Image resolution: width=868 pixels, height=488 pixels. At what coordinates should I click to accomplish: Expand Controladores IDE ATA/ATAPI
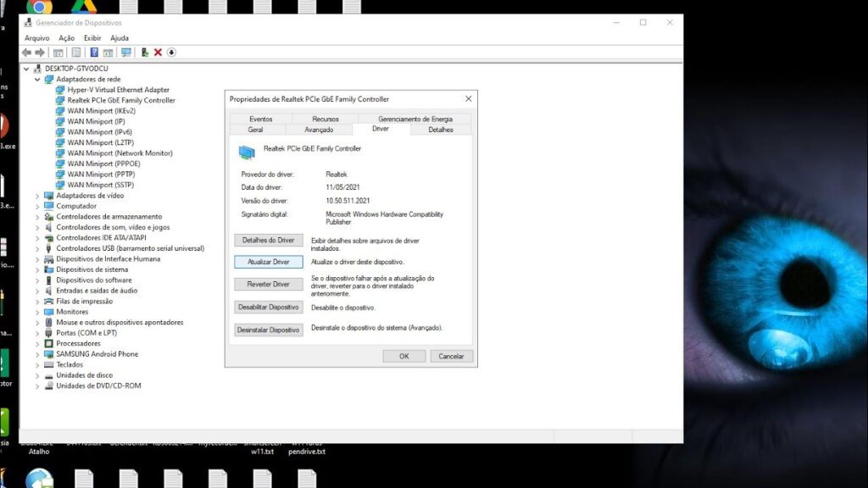37,238
